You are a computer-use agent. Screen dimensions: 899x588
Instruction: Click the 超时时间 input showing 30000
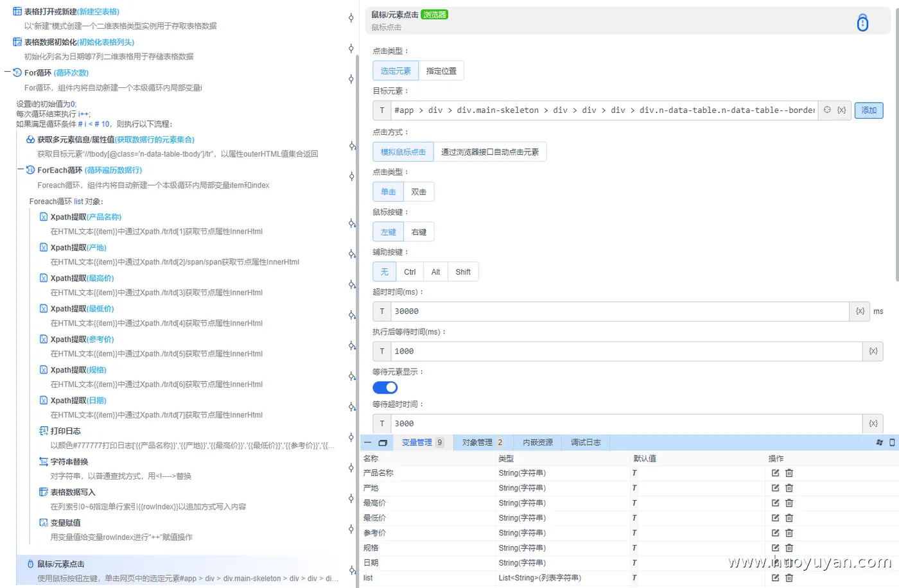(x=620, y=311)
